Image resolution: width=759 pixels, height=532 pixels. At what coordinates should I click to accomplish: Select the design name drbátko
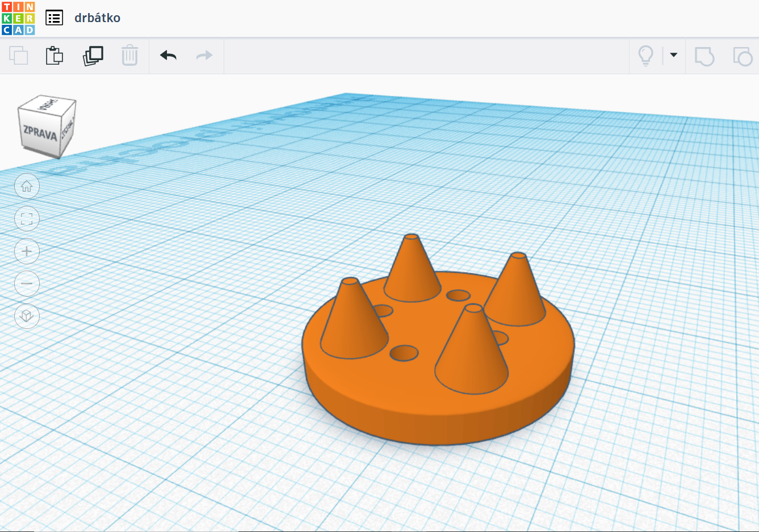(x=97, y=18)
